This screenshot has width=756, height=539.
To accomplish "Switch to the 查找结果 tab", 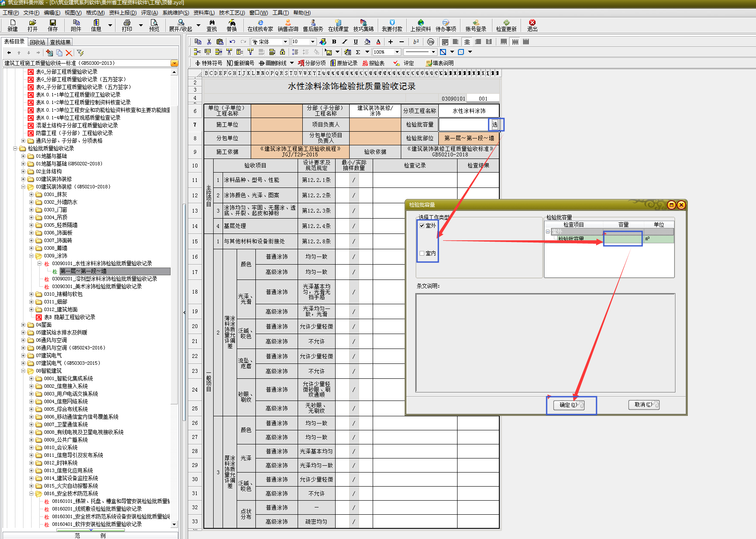I will (60, 42).
